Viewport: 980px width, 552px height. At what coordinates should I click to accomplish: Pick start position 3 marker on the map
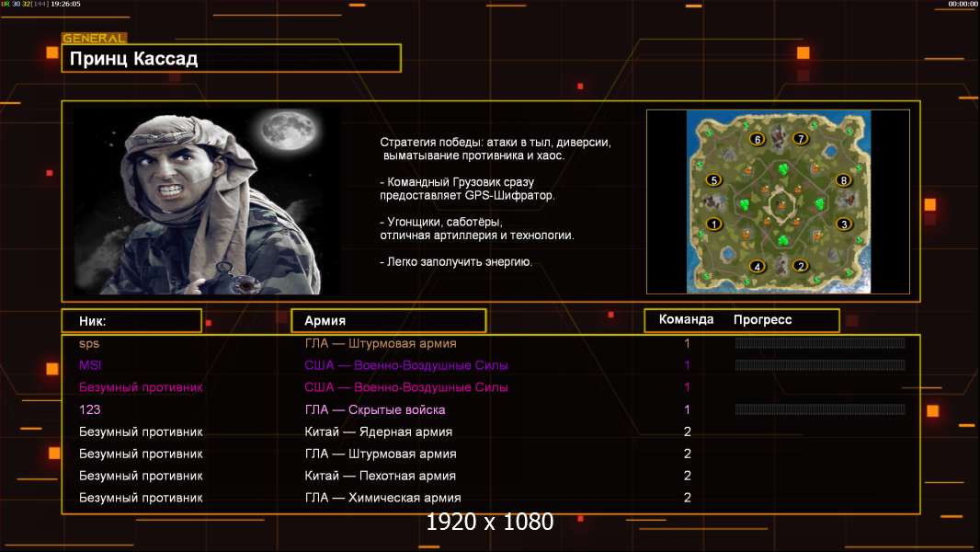click(x=842, y=224)
